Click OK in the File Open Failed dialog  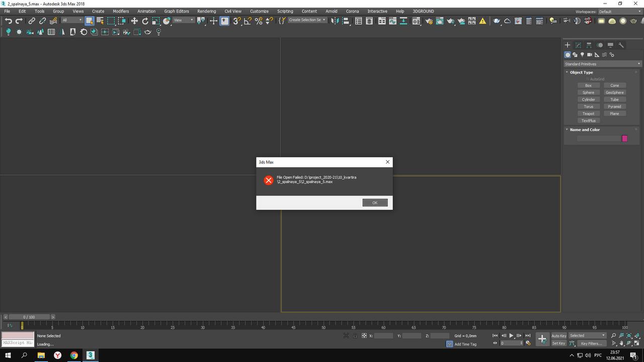coord(375,203)
